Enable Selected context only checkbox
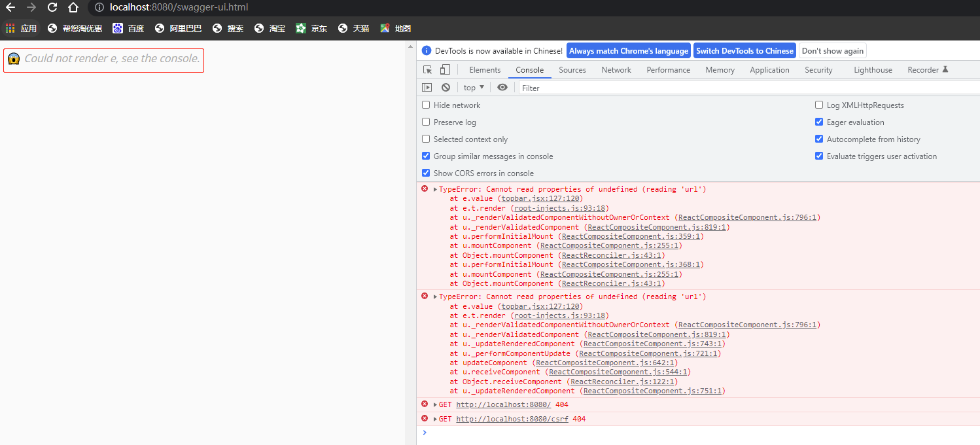This screenshot has width=980, height=445. (426, 139)
